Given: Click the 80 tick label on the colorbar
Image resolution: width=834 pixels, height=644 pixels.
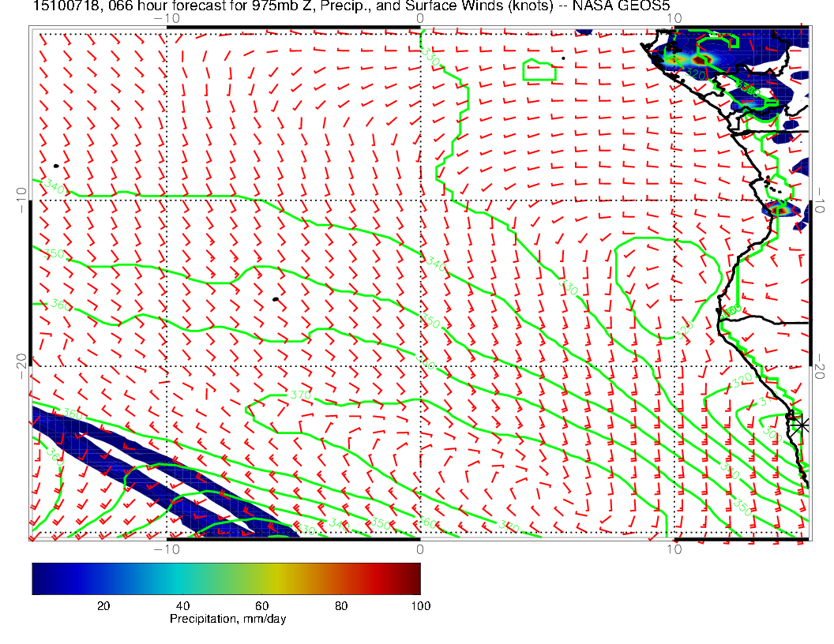Looking at the screenshot, I should pyautogui.click(x=341, y=606).
